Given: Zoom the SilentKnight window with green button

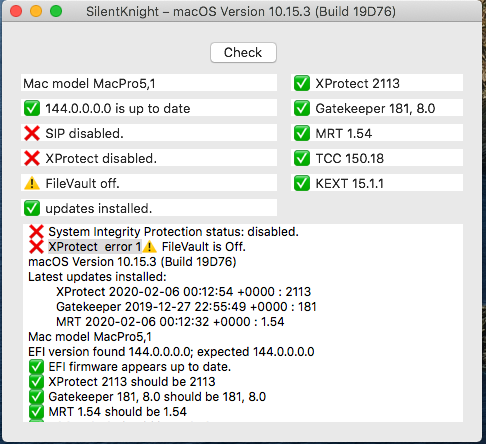Looking at the screenshot, I should pos(56,11).
